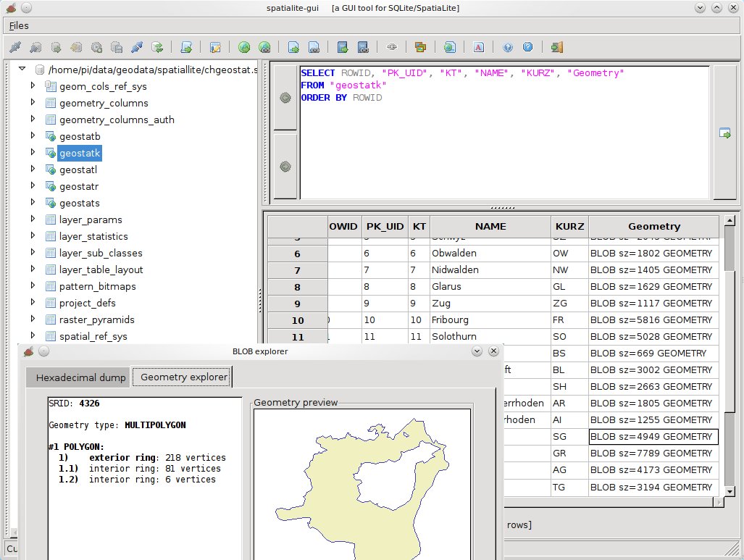Click the eye-shaped Network toolbar icon
The width and height of the screenshot is (744, 560).
(392, 47)
